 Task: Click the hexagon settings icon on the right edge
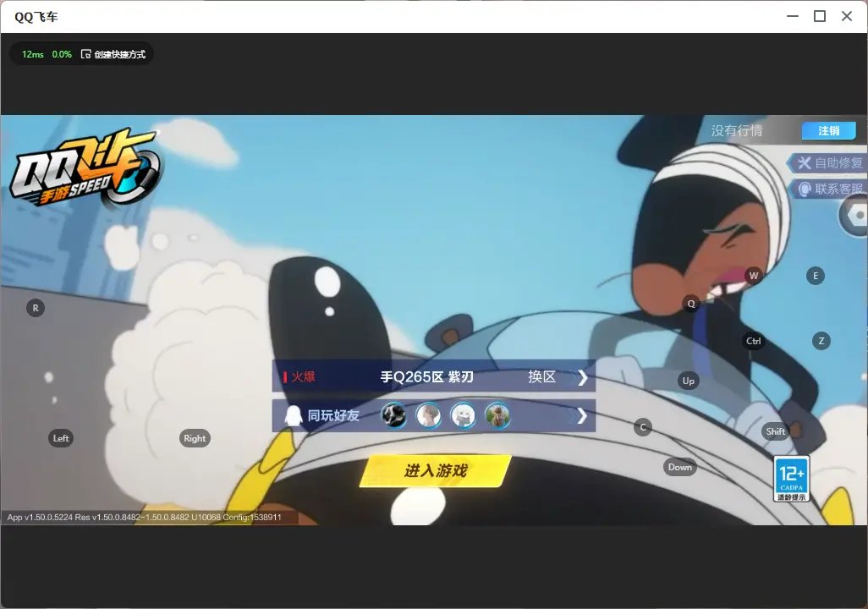point(855,215)
